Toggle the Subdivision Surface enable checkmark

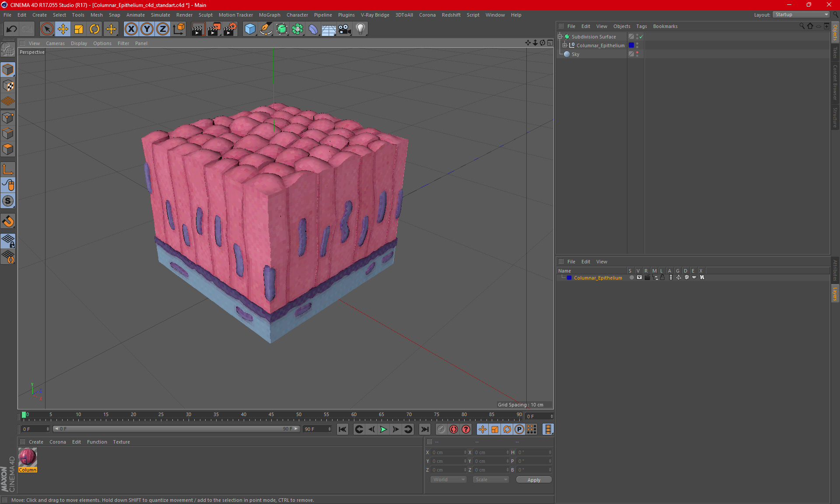point(641,37)
